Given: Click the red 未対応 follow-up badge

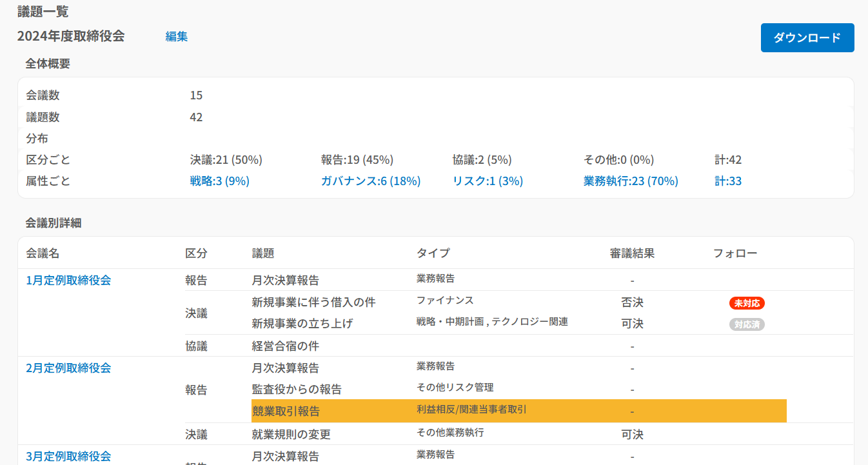Looking at the screenshot, I should [747, 303].
